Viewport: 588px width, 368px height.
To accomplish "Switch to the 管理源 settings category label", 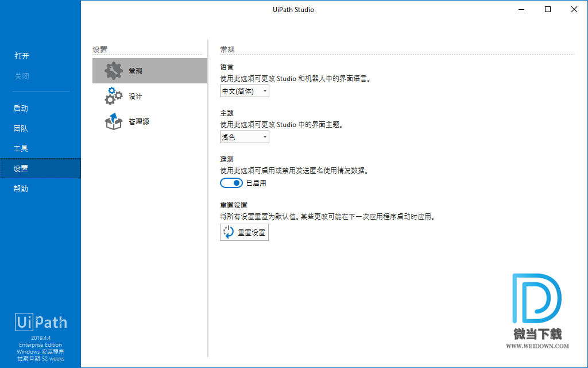I will 139,122.
